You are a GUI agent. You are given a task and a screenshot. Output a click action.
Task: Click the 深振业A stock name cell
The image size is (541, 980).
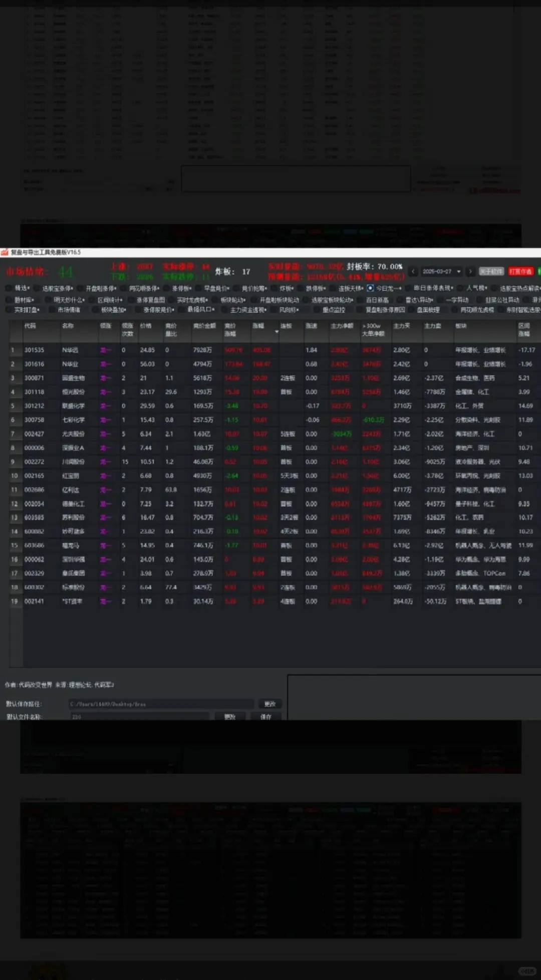coord(73,448)
